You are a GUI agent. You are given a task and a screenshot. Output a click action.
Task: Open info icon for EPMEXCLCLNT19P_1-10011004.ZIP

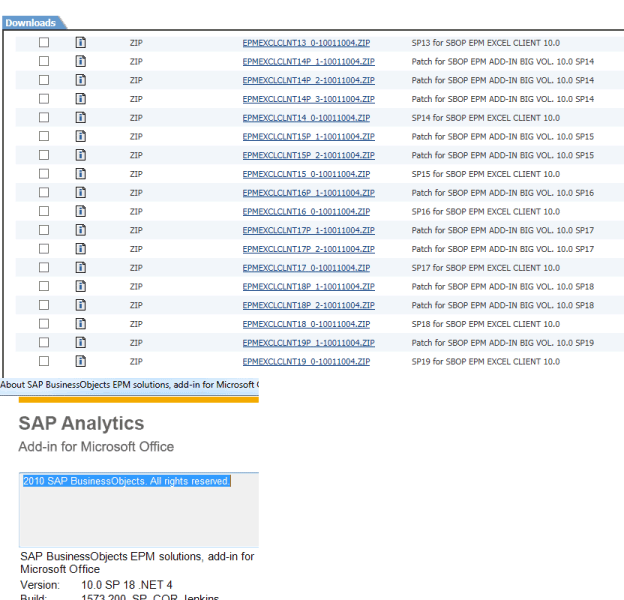(81, 342)
